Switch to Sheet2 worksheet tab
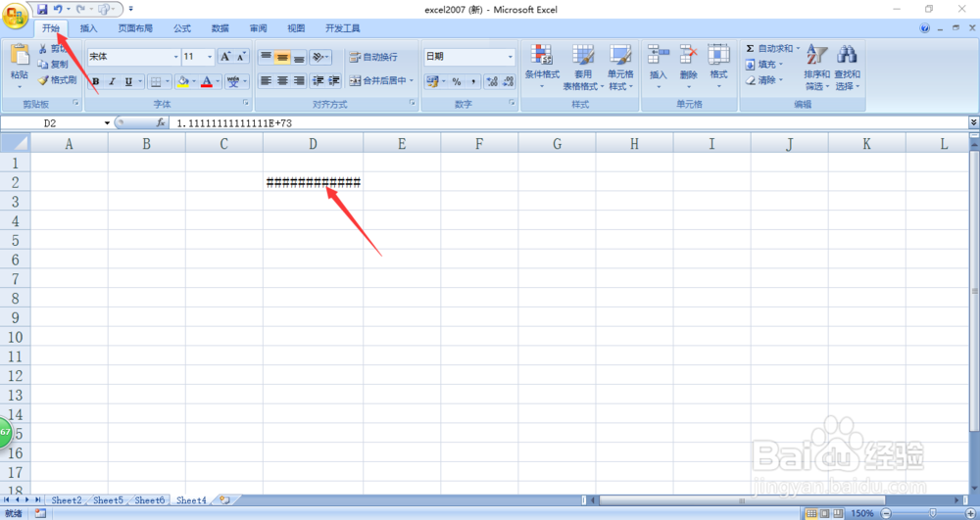The width and height of the screenshot is (980, 520). click(x=67, y=500)
